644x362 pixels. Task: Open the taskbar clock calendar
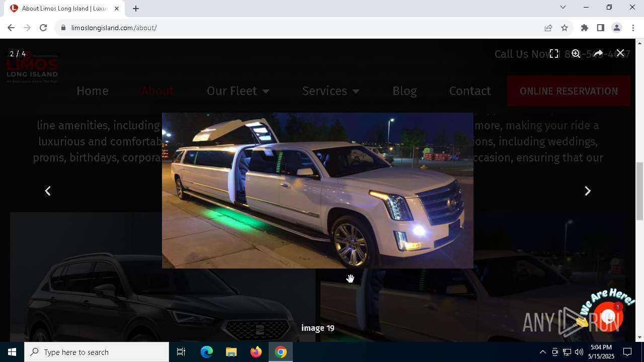tap(602, 352)
